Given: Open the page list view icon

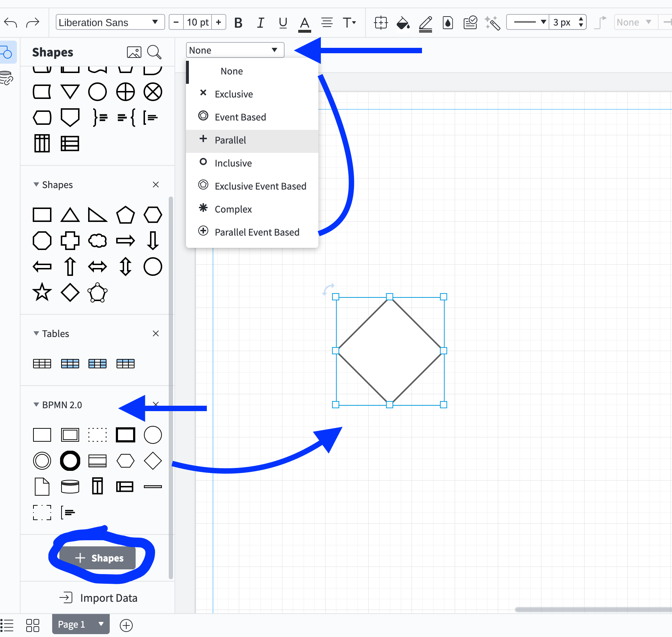Looking at the screenshot, I should coord(7,625).
